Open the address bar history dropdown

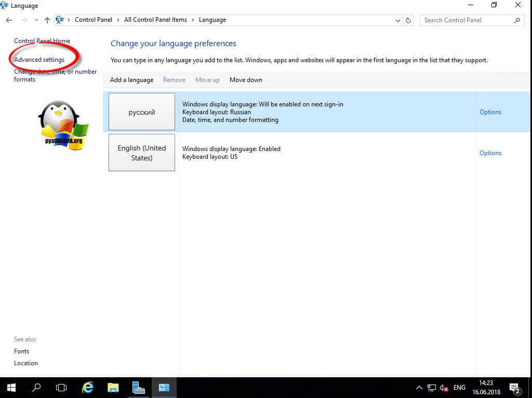pyautogui.click(x=398, y=20)
